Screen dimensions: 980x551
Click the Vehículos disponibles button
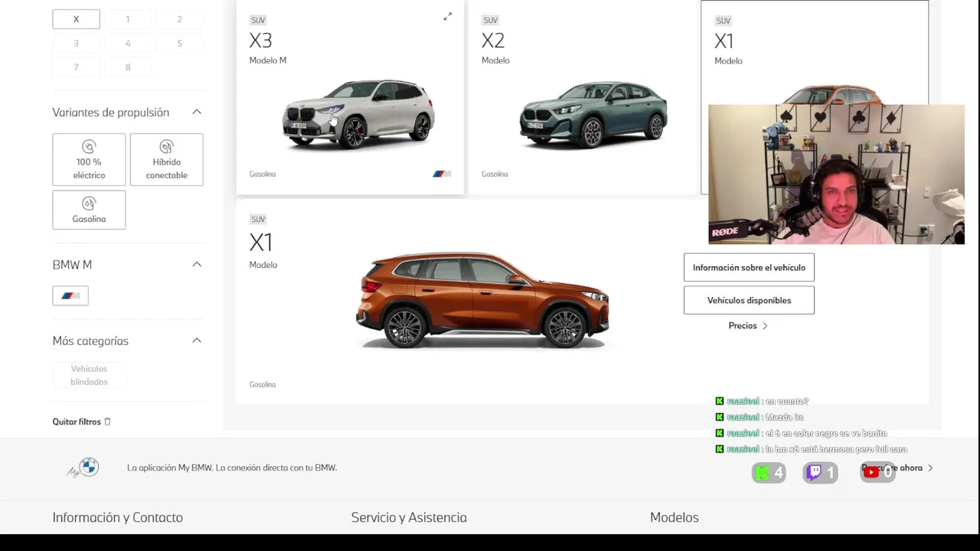[749, 300]
